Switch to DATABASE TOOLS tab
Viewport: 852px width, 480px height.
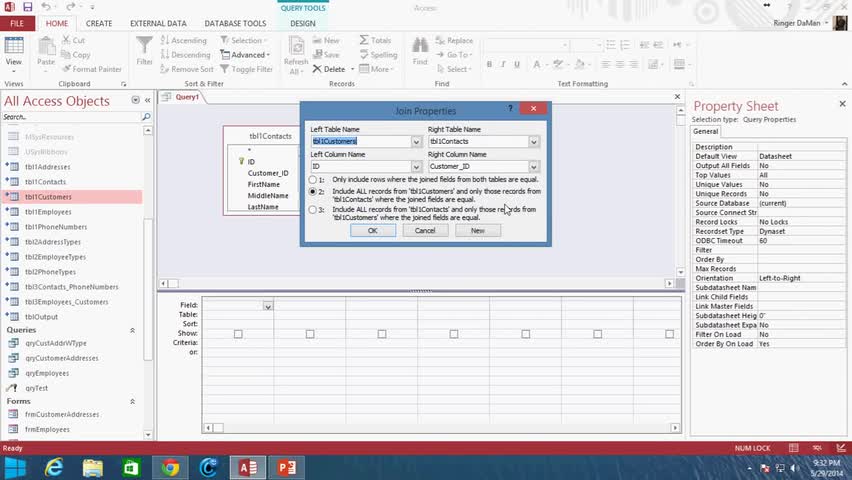pyautogui.click(x=235, y=23)
